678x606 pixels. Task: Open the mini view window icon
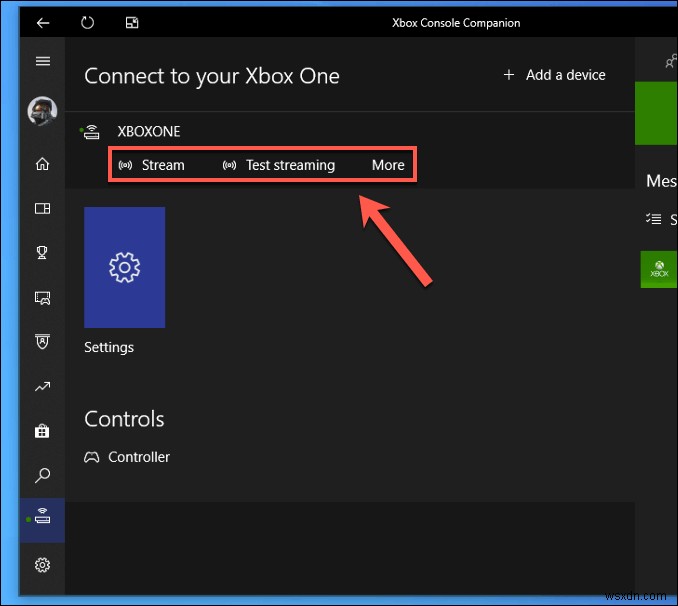click(x=132, y=22)
